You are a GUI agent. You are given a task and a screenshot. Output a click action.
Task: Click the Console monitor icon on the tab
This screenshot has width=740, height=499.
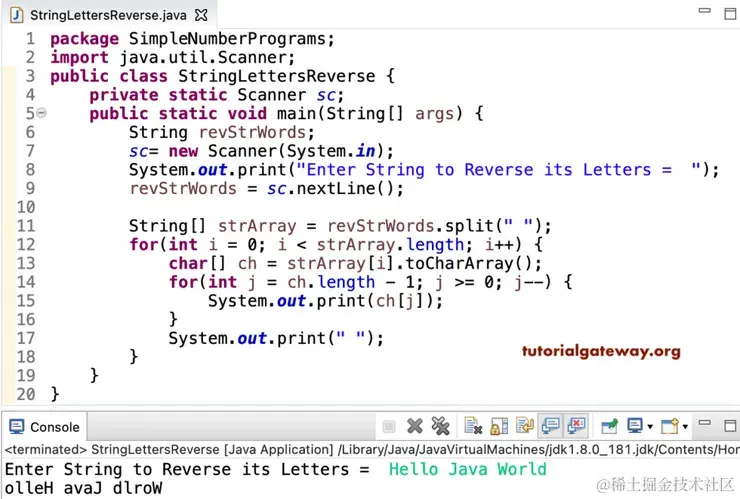tap(17, 427)
